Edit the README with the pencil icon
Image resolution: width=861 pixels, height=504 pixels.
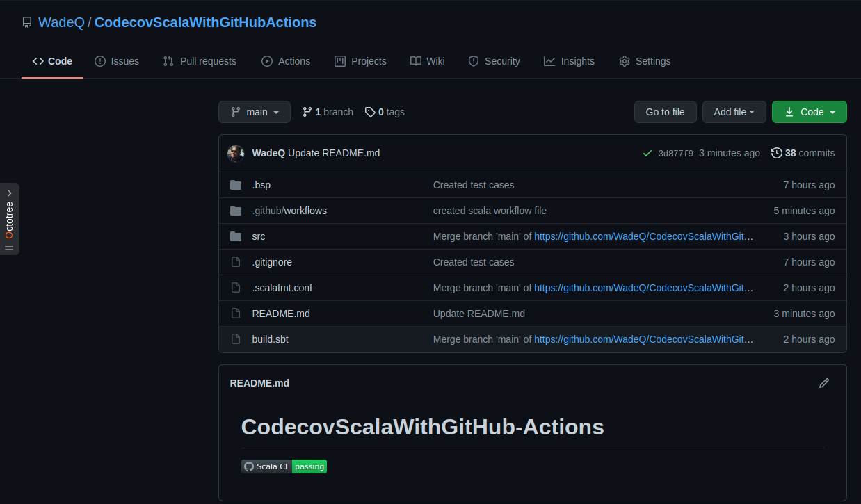tap(824, 383)
